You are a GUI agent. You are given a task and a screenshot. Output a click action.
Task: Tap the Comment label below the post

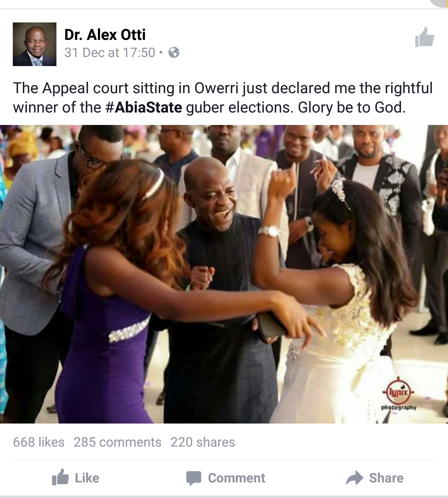tap(237, 478)
